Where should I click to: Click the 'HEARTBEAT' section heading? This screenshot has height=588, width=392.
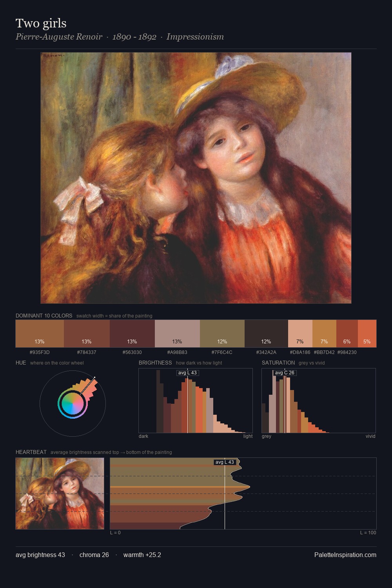tap(31, 452)
